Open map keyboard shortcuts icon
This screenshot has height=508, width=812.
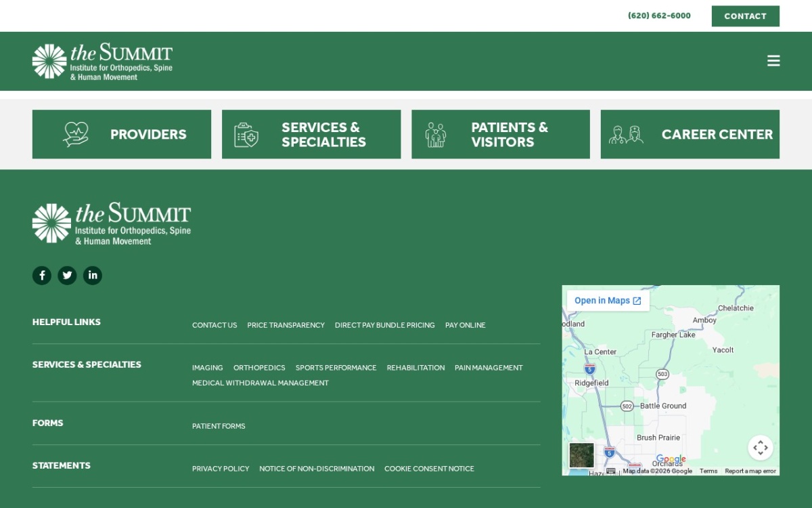(611, 471)
